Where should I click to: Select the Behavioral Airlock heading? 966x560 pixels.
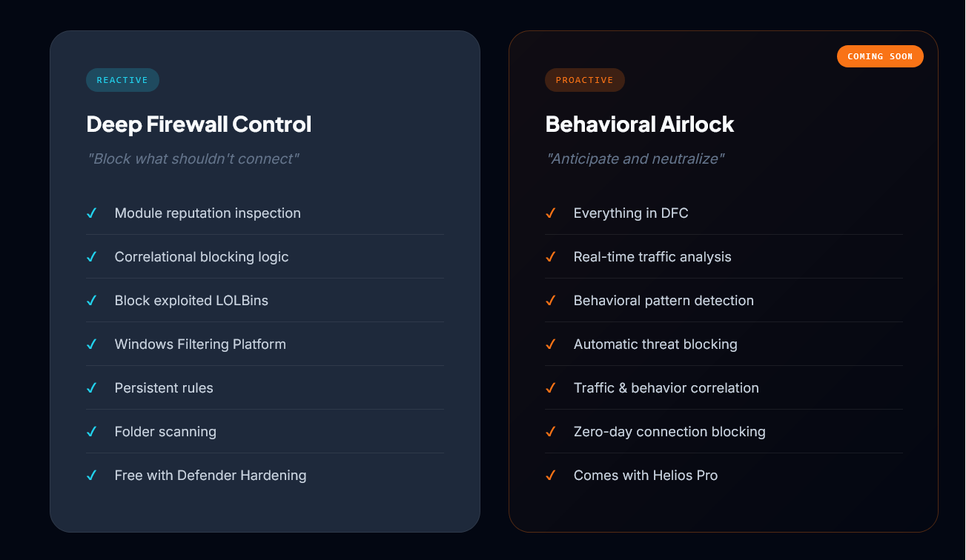[639, 124]
